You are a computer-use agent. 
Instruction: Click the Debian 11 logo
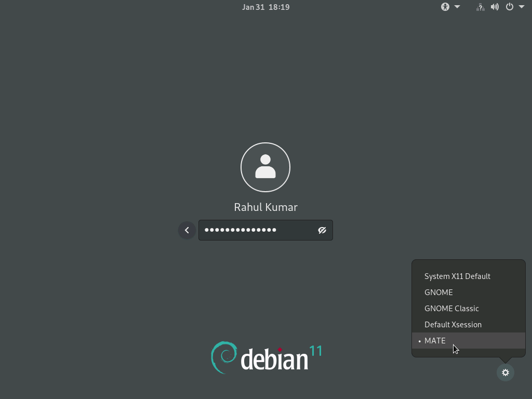click(x=265, y=357)
